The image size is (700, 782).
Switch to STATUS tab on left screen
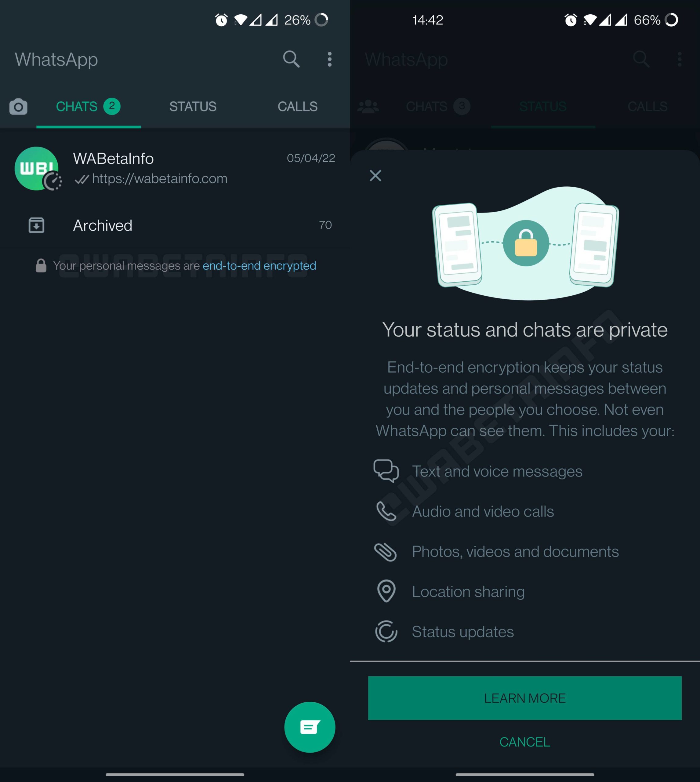[193, 106]
